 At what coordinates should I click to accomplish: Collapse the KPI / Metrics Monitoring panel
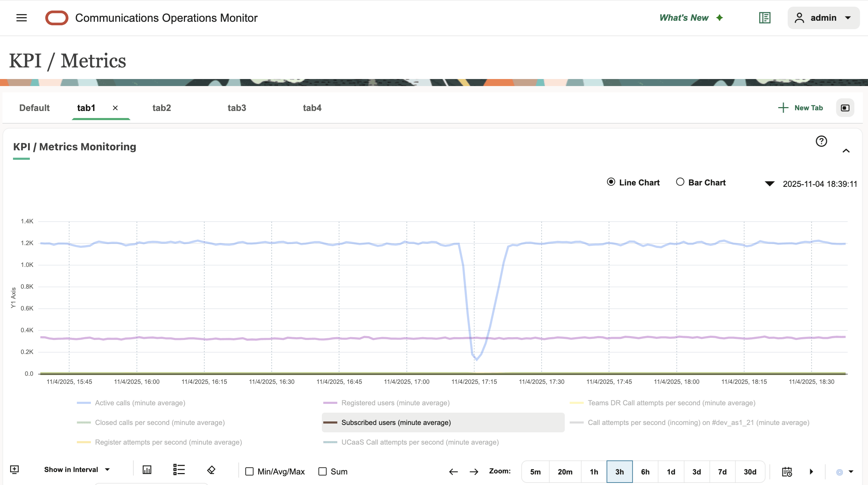point(847,151)
